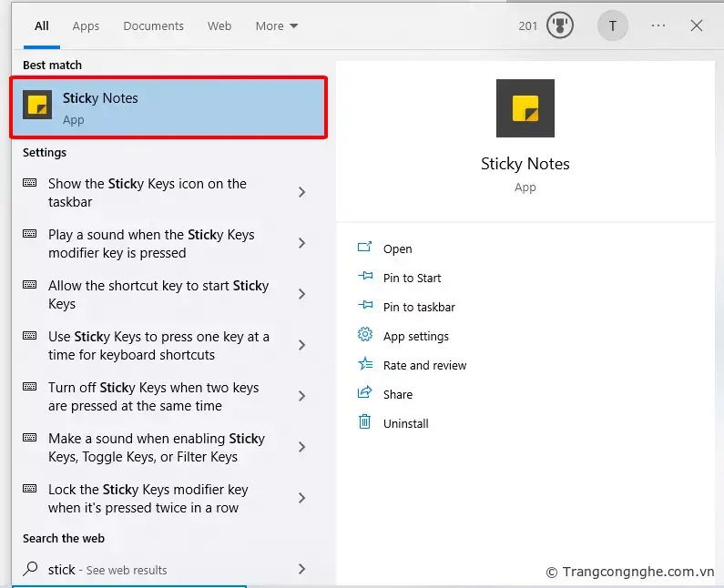The image size is (724, 588).
Task: Click the Rate and review star icon
Action: (365, 364)
